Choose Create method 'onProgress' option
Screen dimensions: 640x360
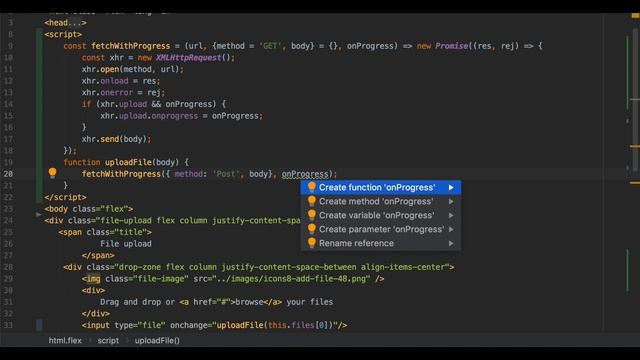click(x=381, y=201)
